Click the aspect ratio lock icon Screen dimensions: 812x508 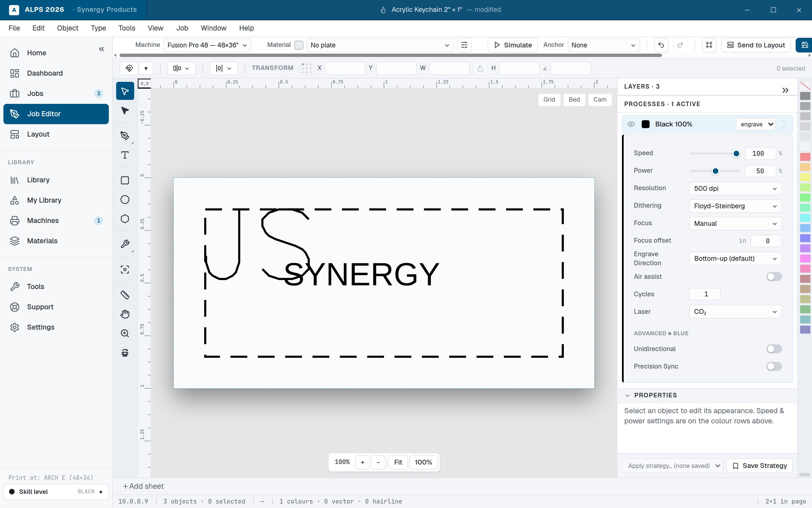tap(480, 68)
